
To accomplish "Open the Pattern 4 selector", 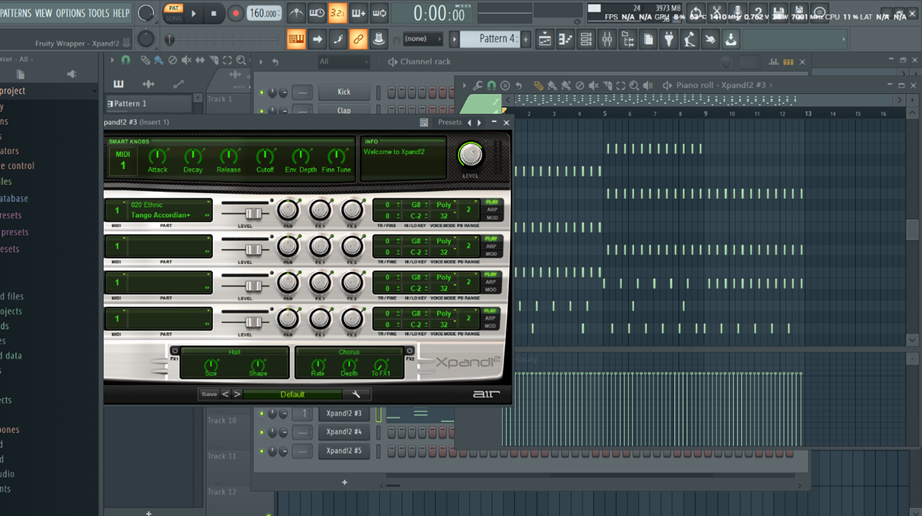I will (x=491, y=39).
